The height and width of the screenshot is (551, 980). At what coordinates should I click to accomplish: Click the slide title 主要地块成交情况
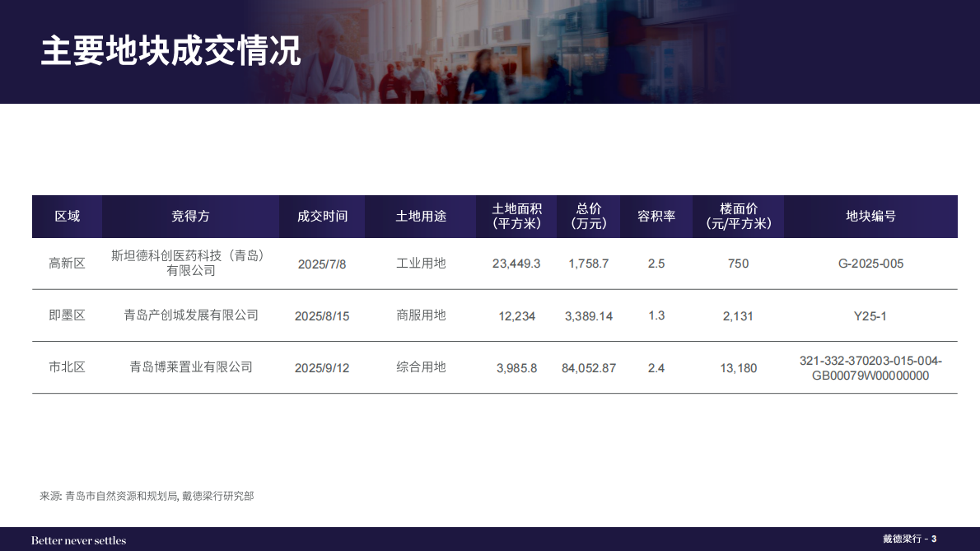[x=170, y=51]
